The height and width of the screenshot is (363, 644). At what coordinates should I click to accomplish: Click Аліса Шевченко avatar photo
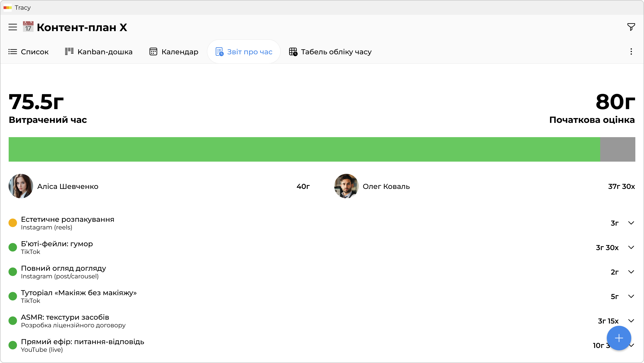[21, 186]
